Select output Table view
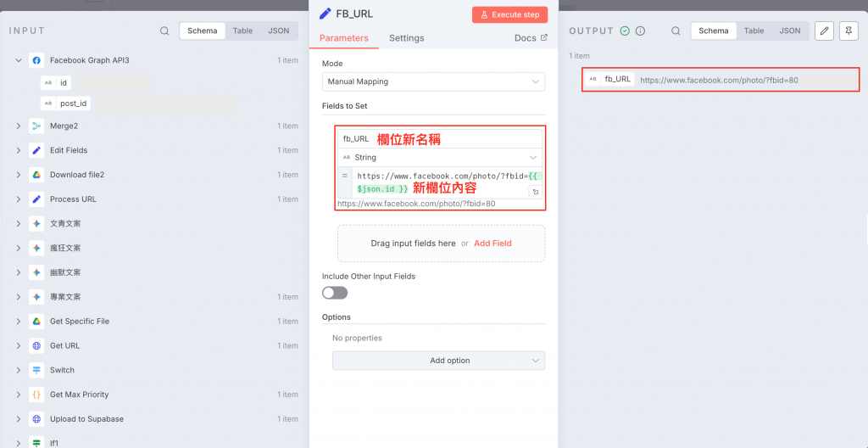Screen dimensions: 868x448 pyautogui.click(x=754, y=31)
